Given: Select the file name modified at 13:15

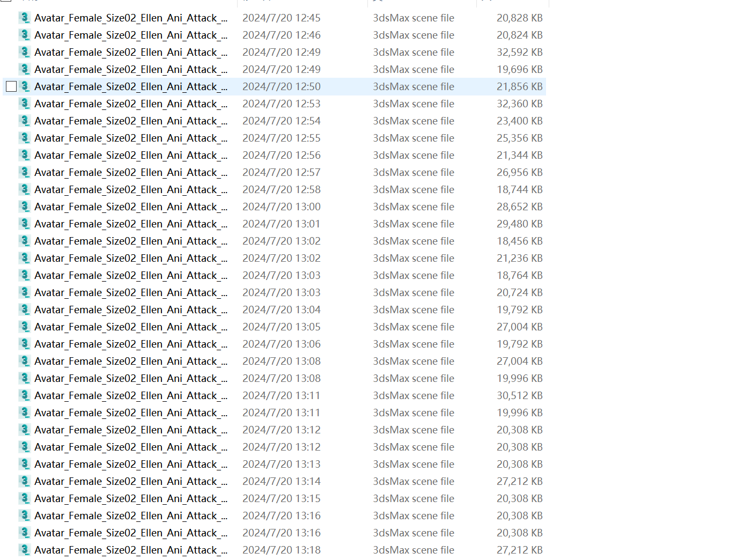Looking at the screenshot, I should point(130,498).
